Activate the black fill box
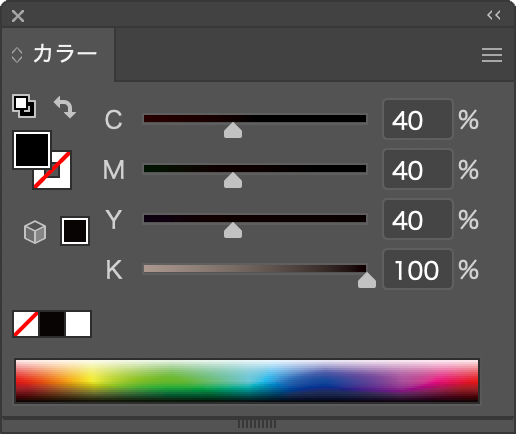The height and width of the screenshot is (434, 516). [32, 150]
